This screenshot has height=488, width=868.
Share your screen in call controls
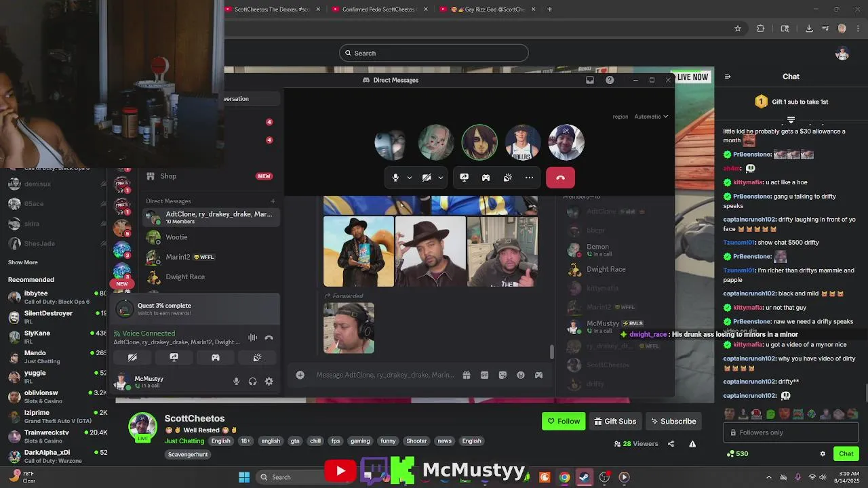[464, 178]
